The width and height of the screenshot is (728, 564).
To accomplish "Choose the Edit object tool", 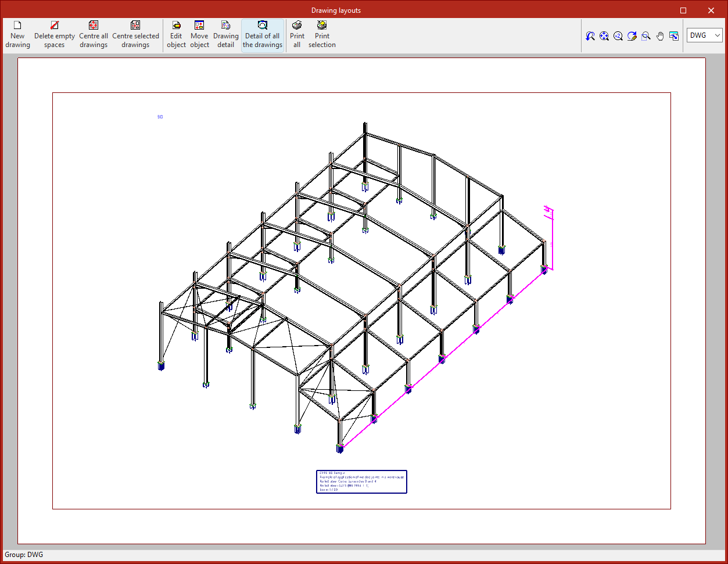I will tap(177, 35).
